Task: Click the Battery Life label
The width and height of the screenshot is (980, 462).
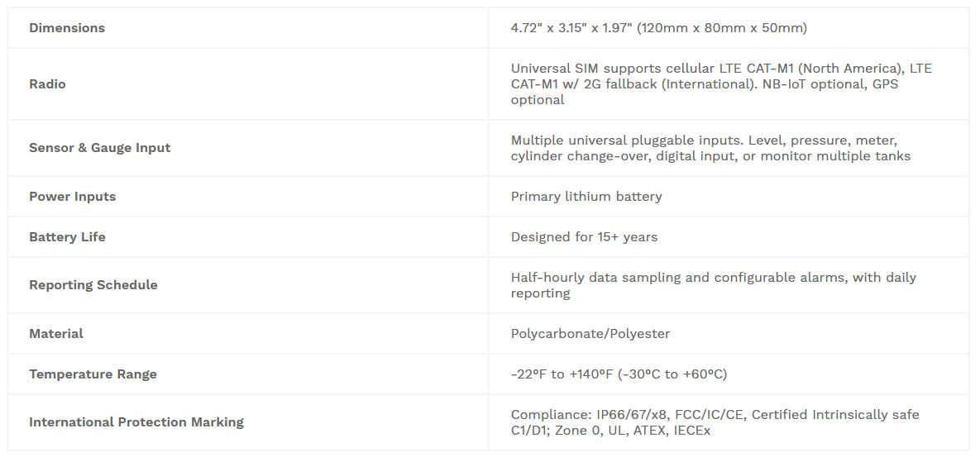Action: 67,237
